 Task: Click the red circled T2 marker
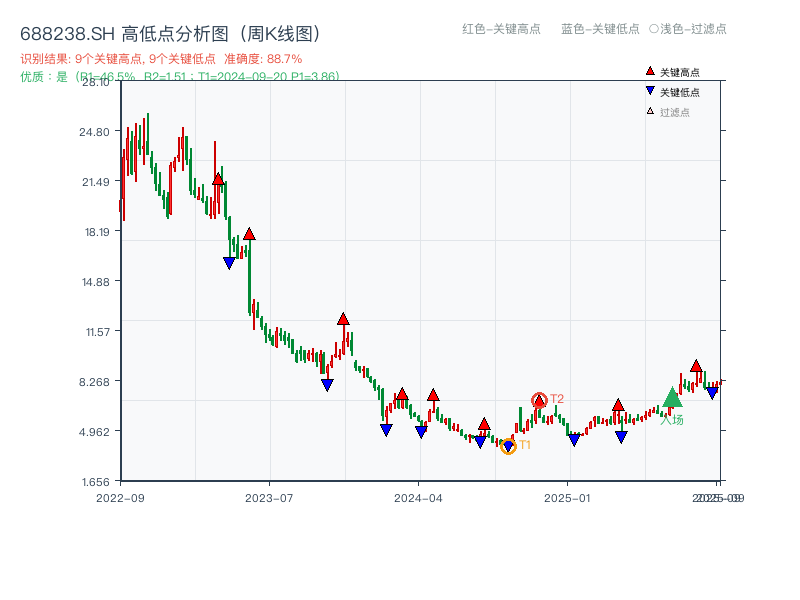pos(539,399)
